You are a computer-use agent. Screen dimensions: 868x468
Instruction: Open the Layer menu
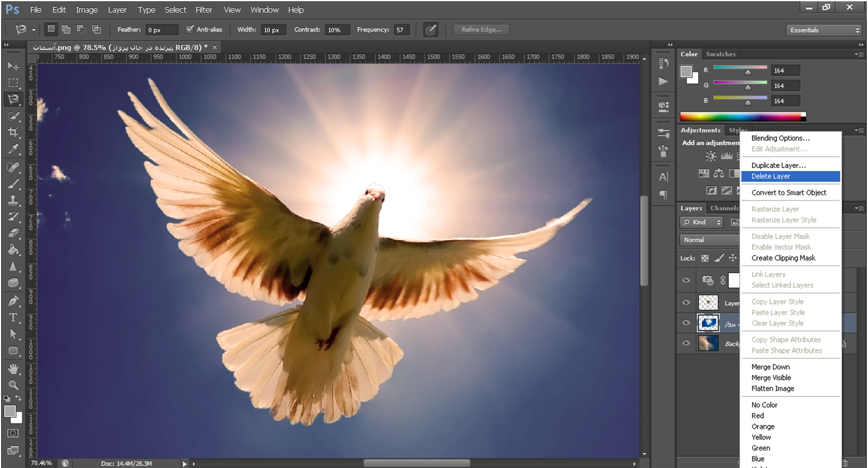click(117, 9)
